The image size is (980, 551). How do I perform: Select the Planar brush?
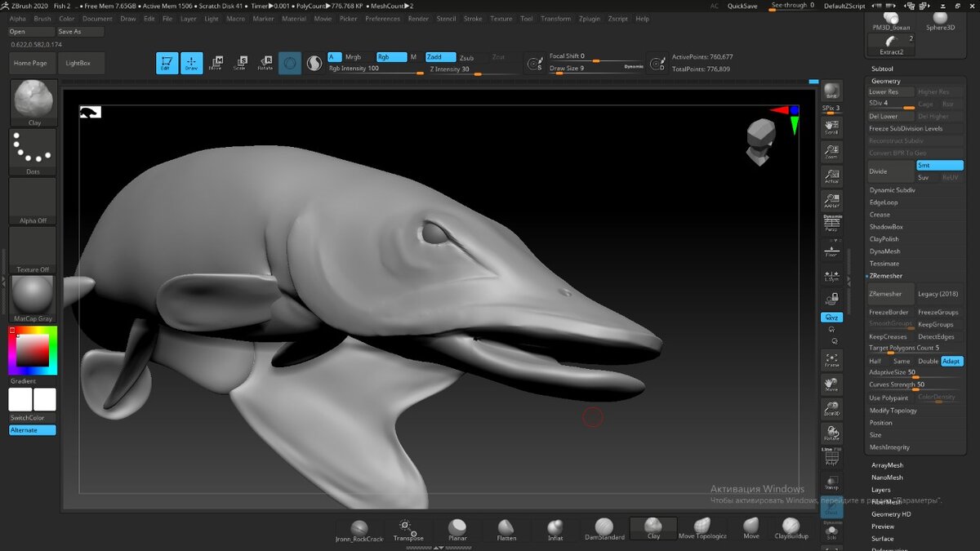tap(457, 530)
